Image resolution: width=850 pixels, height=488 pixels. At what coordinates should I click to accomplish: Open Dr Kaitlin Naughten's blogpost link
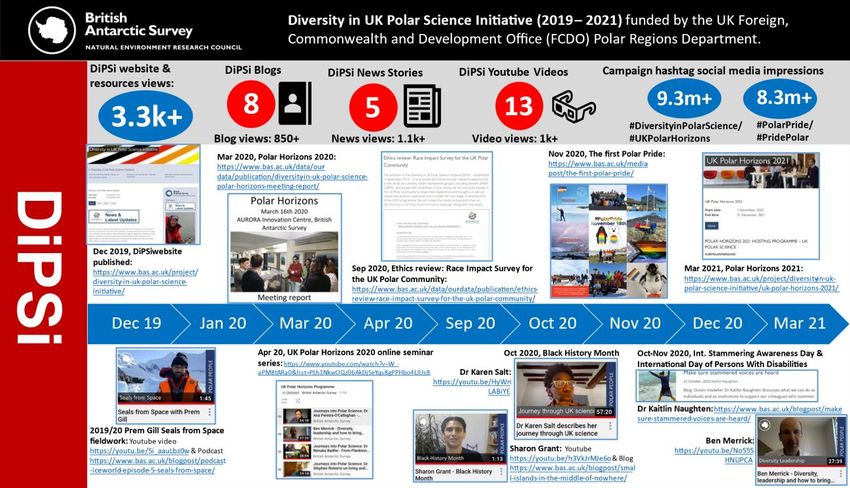pos(739,414)
